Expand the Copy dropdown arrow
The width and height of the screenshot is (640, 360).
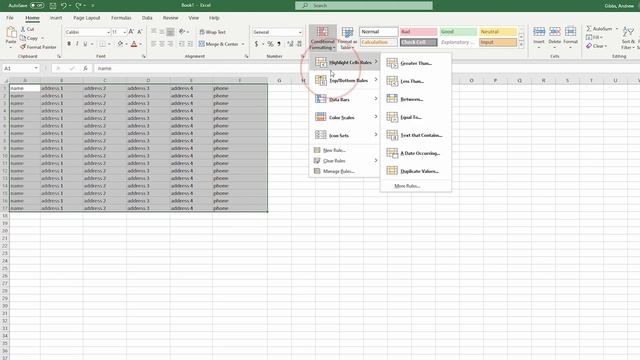42,38
